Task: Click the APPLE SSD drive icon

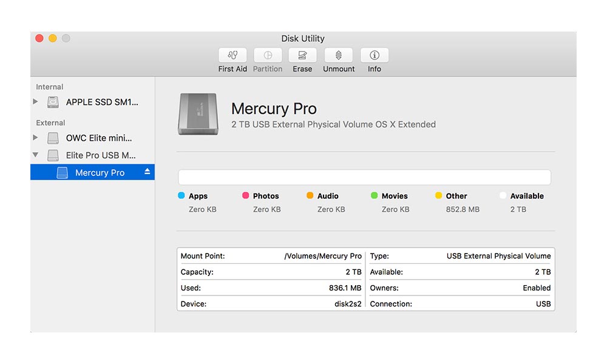Action: (x=54, y=102)
